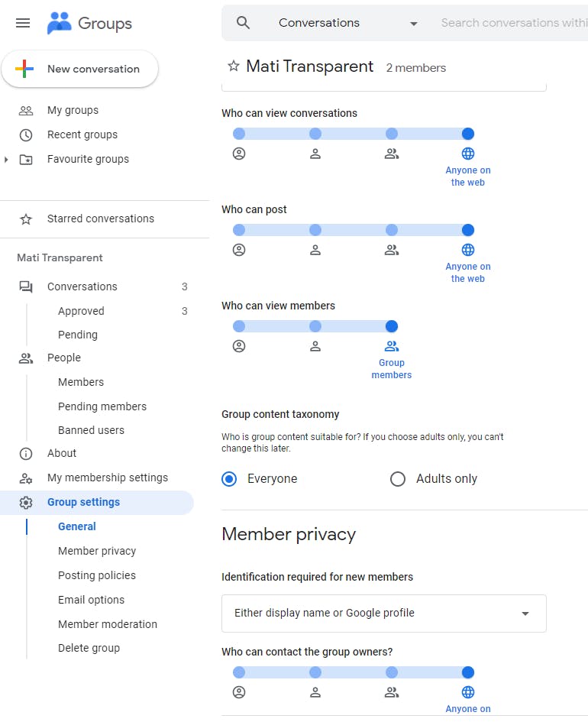588x722 pixels.
Task: Click the Google Groups logo
Action: coord(89,23)
